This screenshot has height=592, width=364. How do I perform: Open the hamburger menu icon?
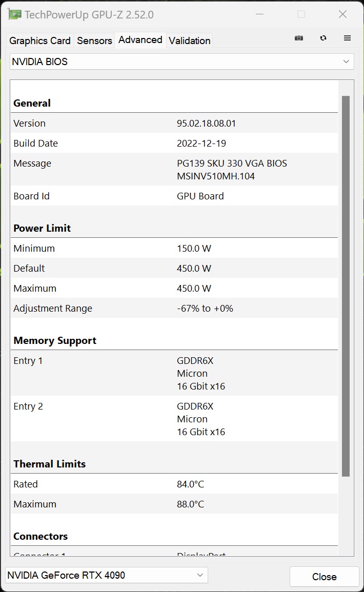click(347, 38)
